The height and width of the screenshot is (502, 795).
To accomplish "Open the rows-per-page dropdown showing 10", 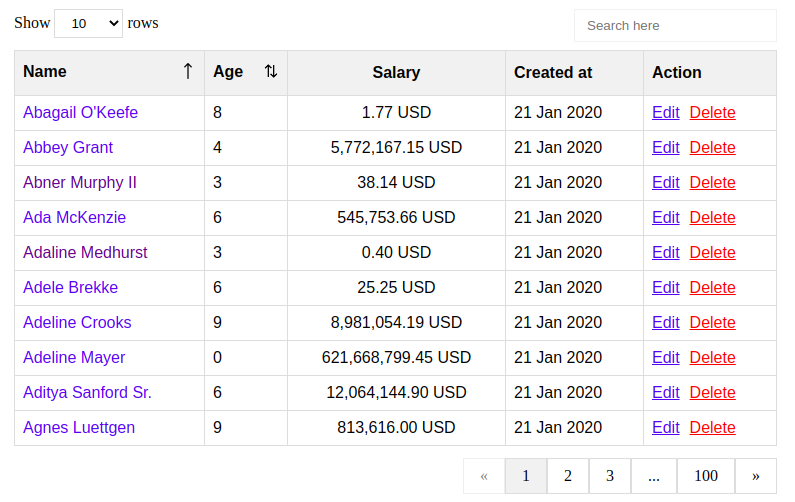I will tap(88, 23).
